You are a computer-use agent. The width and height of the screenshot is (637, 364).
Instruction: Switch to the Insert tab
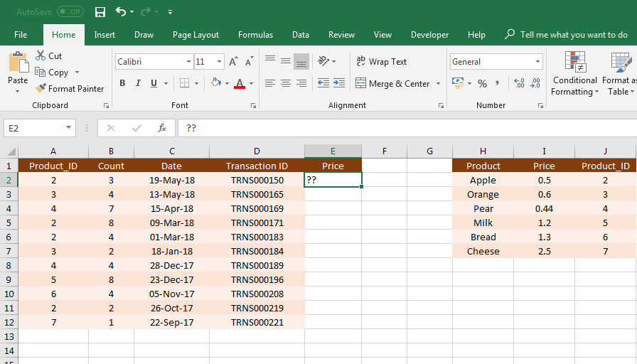click(x=105, y=35)
